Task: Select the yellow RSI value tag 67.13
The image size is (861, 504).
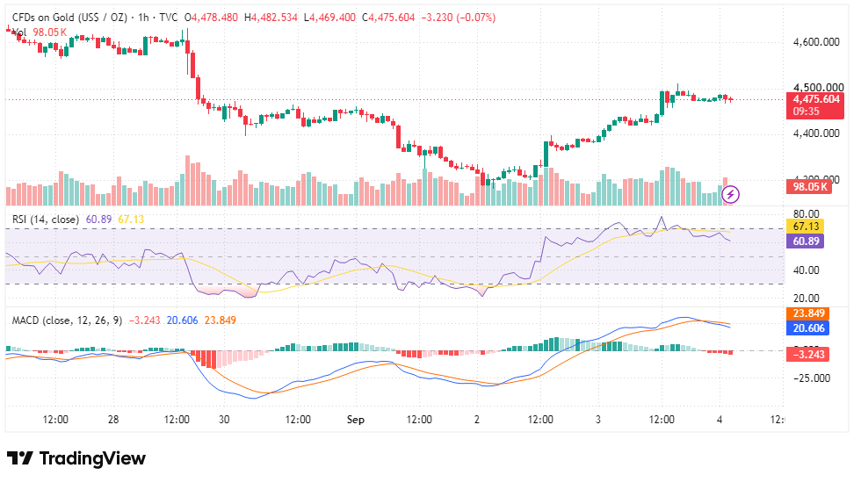Action: point(805,227)
